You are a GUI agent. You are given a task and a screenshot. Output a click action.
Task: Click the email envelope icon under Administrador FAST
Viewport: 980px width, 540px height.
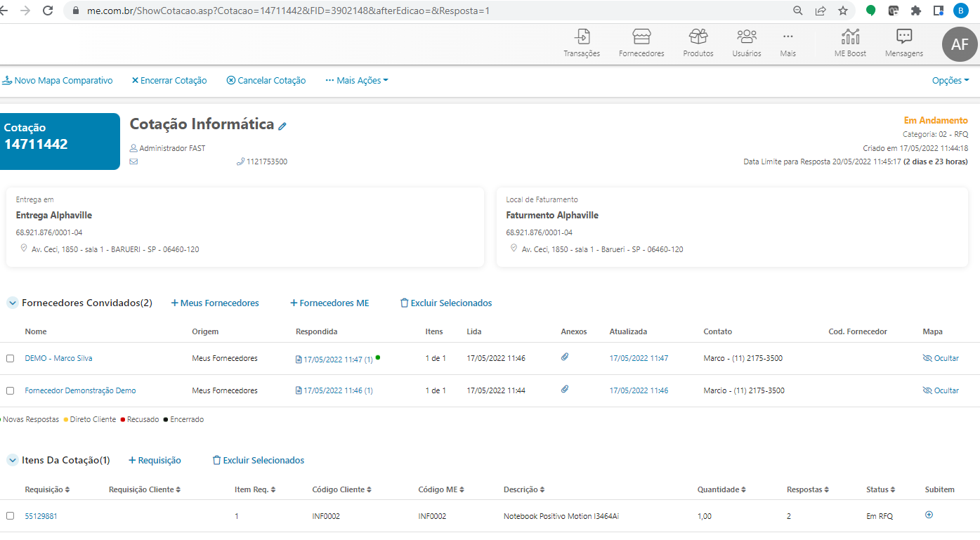pyautogui.click(x=133, y=162)
